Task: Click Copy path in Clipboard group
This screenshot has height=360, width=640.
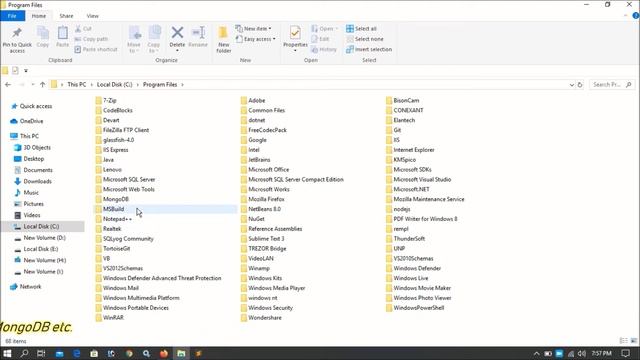Action: (x=91, y=39)
